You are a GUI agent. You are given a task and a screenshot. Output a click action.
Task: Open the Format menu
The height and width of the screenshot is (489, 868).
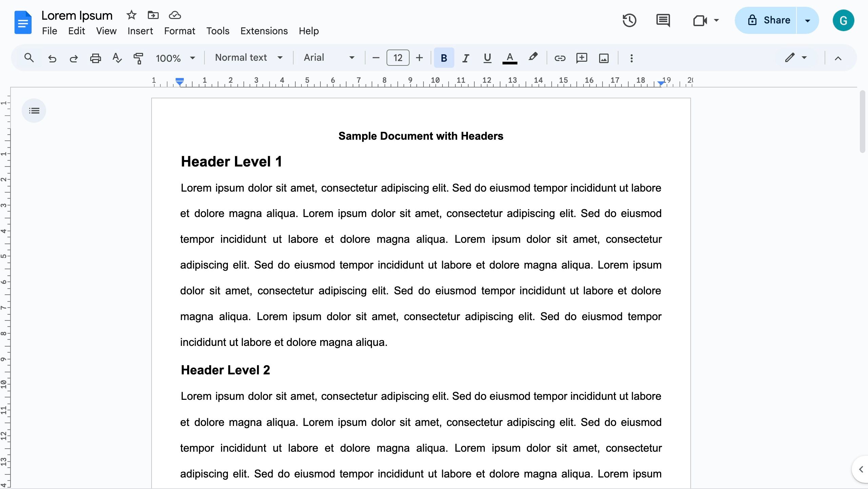click(179, 31)
